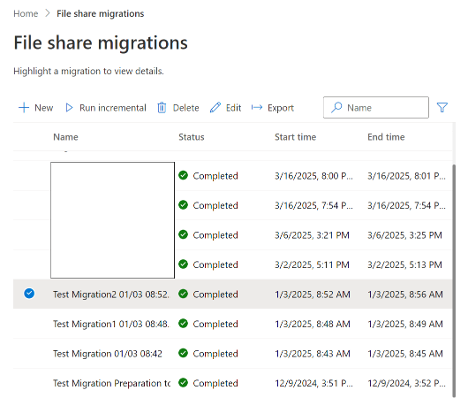Click the migrations list vertical scrollbar
The image size is (468, 398).
pos(453,280)
